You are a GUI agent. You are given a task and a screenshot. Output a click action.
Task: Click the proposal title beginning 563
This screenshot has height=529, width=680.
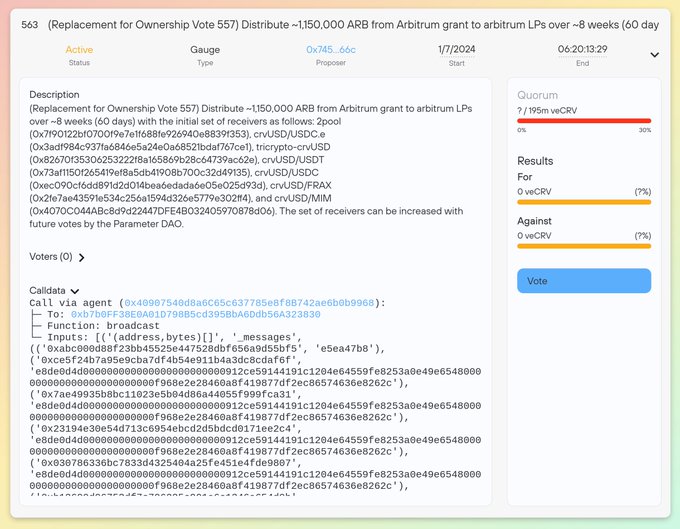point(340,25)
